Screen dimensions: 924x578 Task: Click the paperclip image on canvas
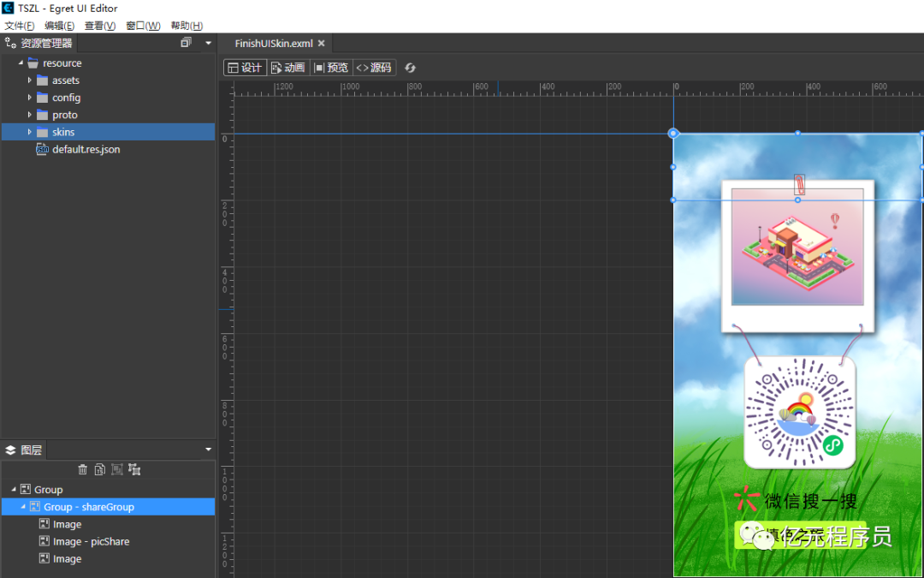coord(799,184)
